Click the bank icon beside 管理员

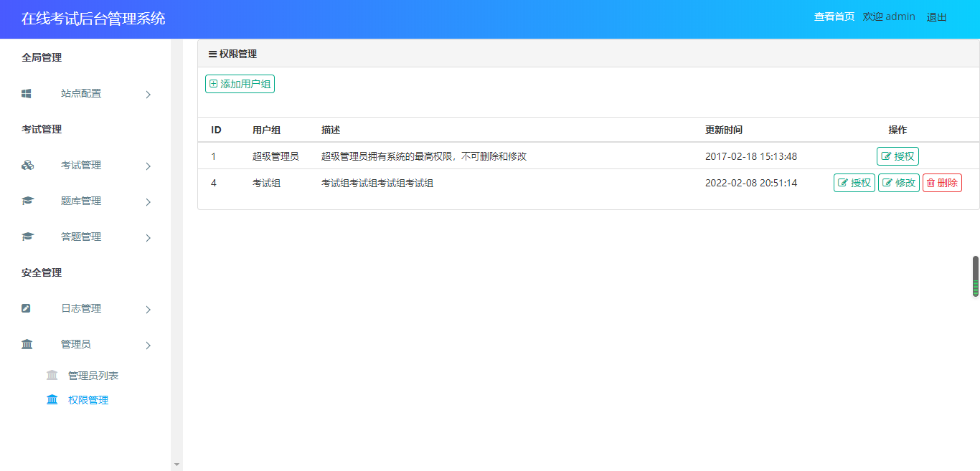[27, 344]
